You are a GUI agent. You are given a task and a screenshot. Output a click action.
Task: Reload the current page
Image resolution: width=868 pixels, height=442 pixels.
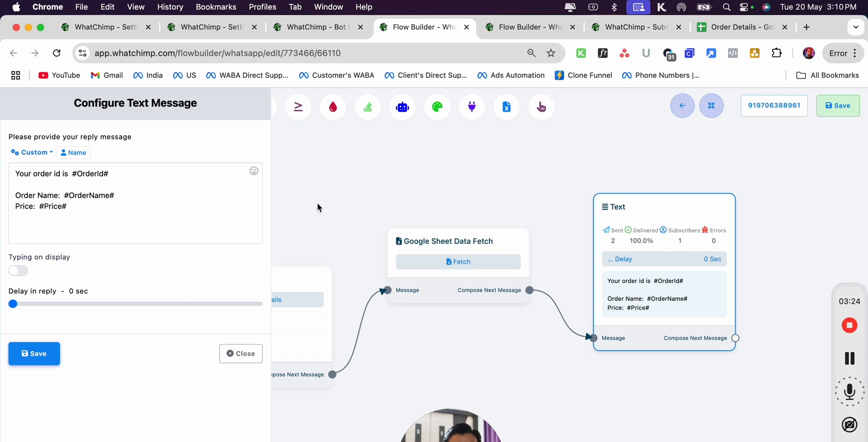point(57,53)
